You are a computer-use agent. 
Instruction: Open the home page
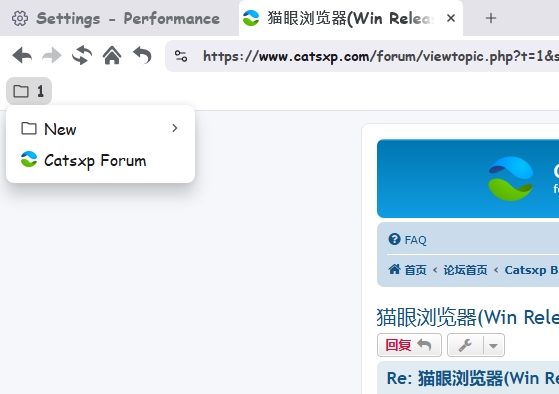click(x=112, y=56)
